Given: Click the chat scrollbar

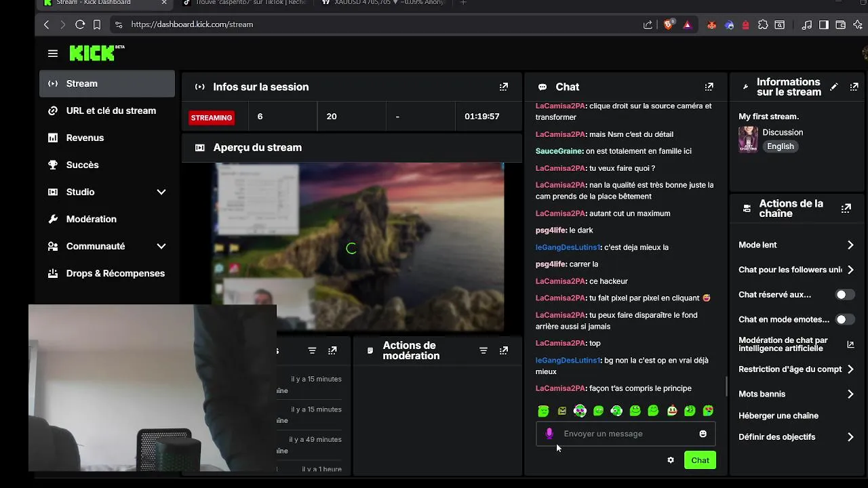Looking at the screenshot, I should (726, 387).
